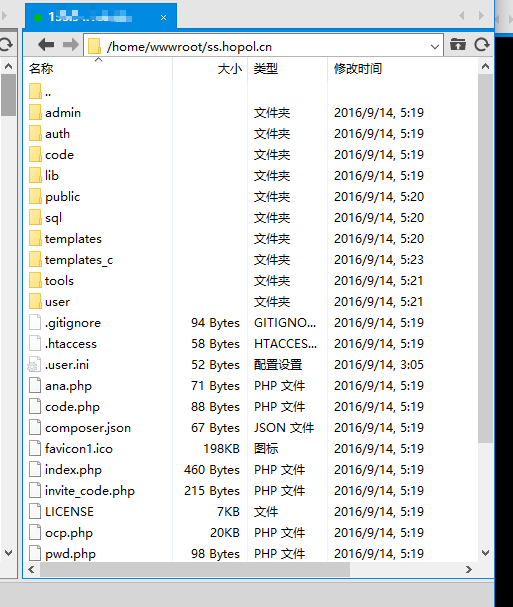Refresh the left panel listing

tap(6, 45)
